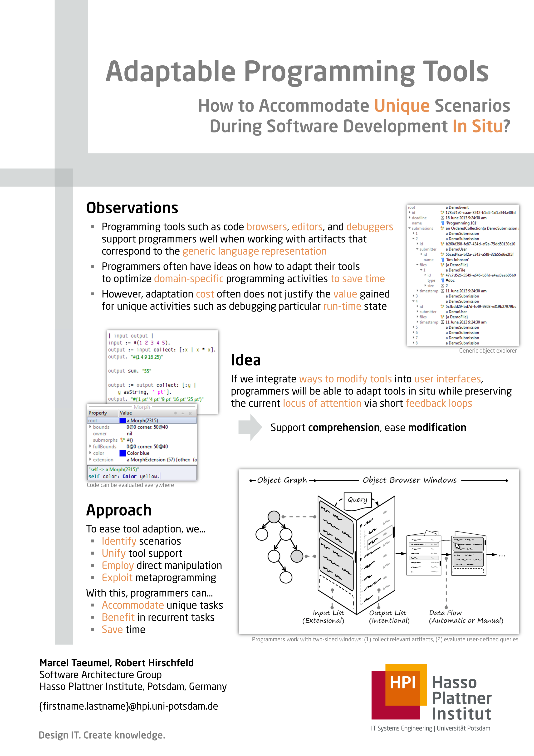Click the paragraph icon next to 'Progamming 101'

coord(442,223)
